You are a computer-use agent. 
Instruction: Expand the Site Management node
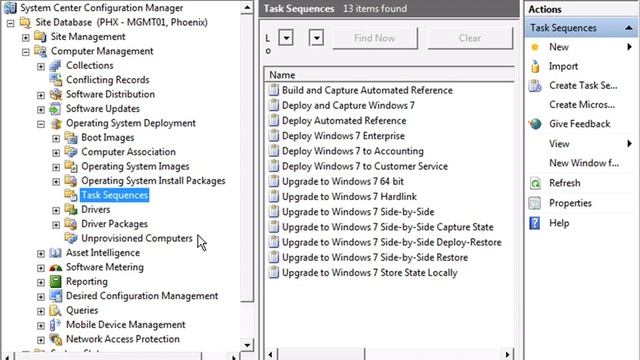(x=26, y=38)
